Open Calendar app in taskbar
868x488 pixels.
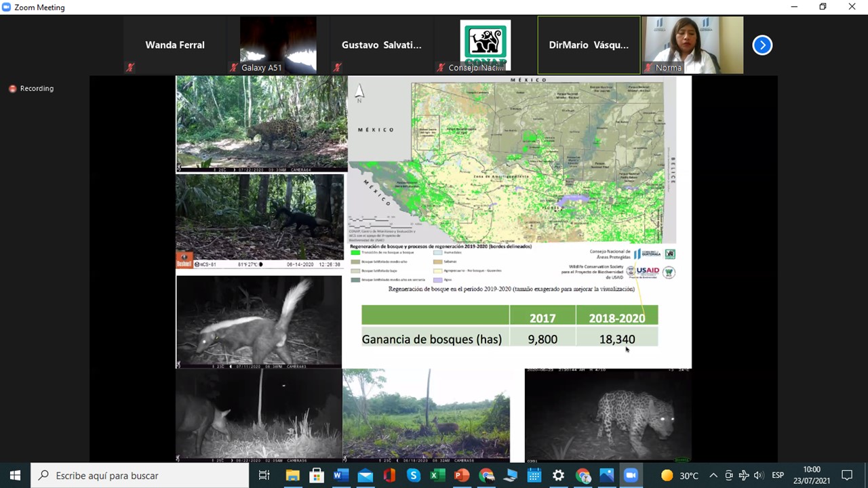534,476
